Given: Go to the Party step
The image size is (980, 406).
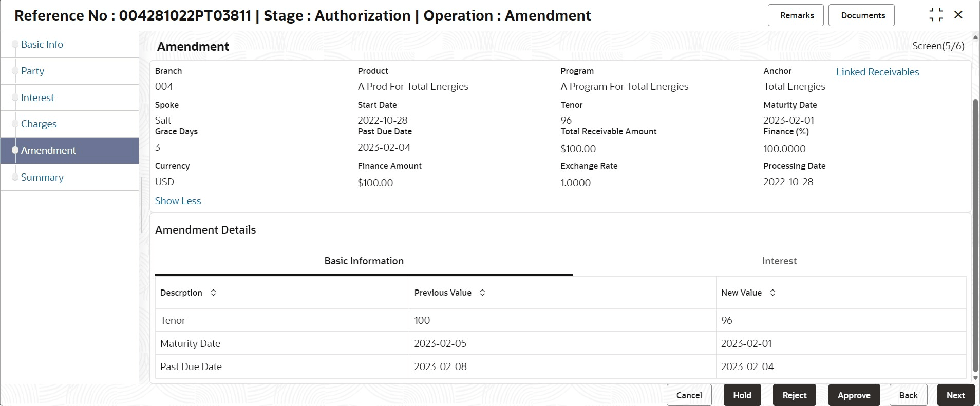Looking at the screenshot, I should coord(32,71).
